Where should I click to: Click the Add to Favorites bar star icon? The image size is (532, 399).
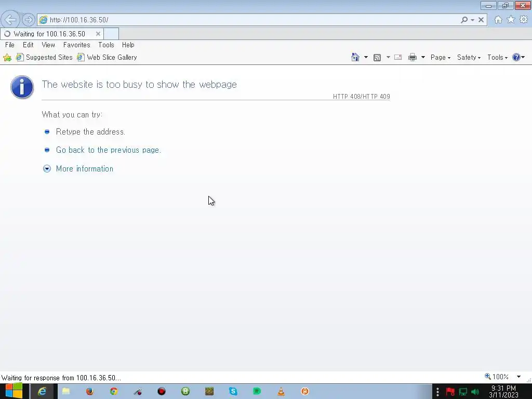point(7,57)
